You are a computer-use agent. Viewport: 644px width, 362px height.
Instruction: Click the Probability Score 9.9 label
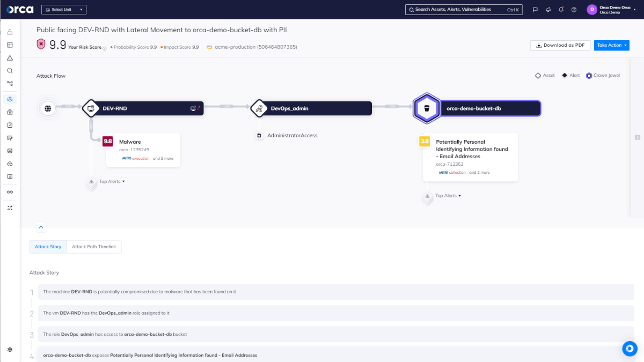[x=134, y=47]
